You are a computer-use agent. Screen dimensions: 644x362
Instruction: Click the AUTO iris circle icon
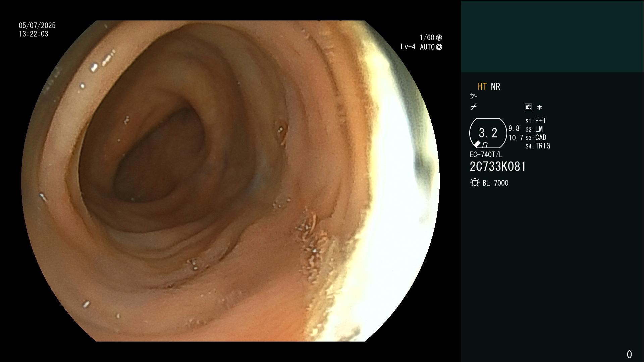click(439, 47)
